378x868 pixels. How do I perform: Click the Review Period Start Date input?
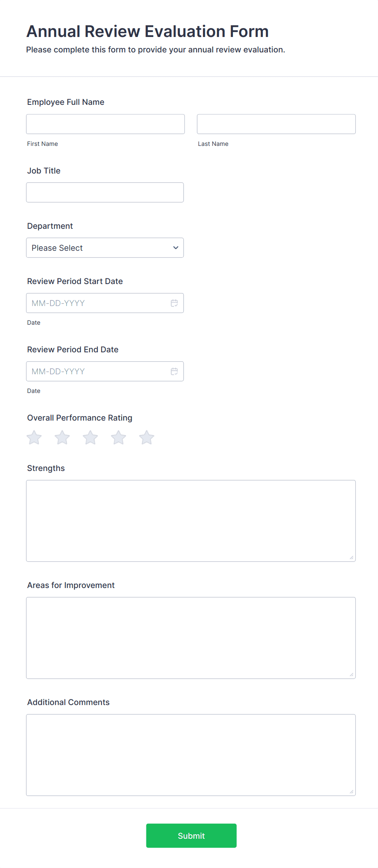(98, 303)
